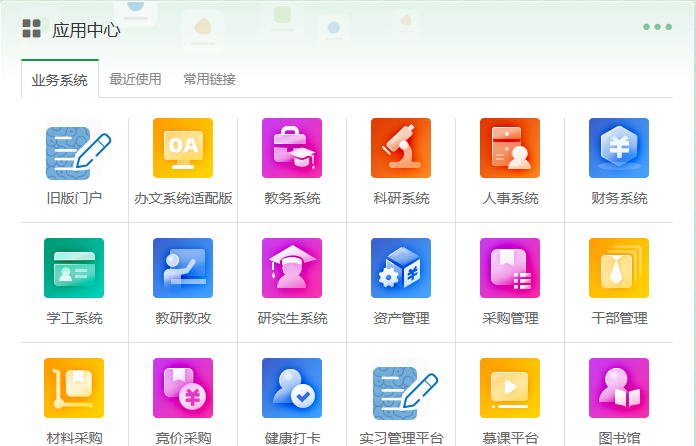Click the 科研系统 microscope icon

(401, 148)
